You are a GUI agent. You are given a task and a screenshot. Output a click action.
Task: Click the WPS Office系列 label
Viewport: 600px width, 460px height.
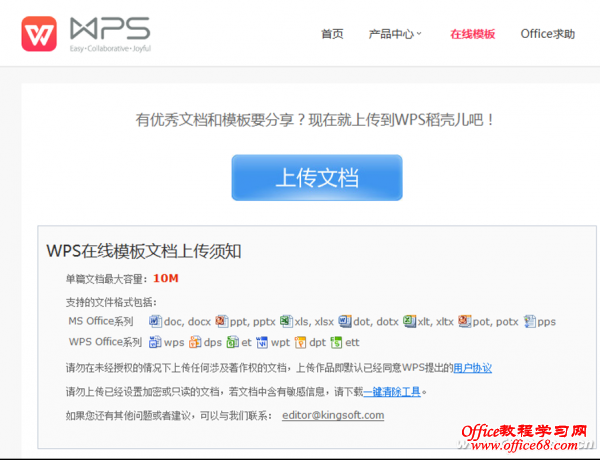[105, 342]
